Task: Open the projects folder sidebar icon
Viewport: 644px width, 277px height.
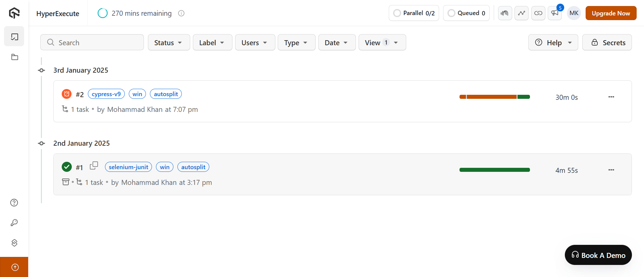Action: [14, 57]
